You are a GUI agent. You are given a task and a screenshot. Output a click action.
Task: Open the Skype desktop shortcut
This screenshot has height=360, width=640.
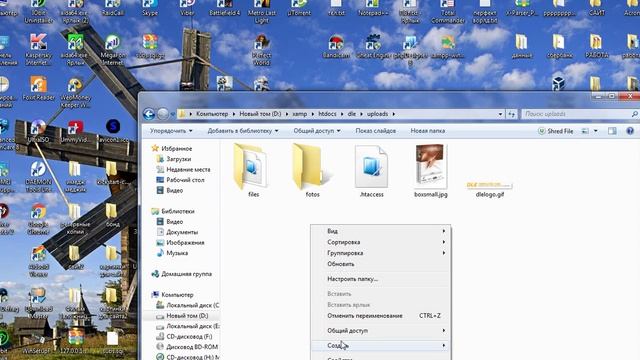(150, 8)
